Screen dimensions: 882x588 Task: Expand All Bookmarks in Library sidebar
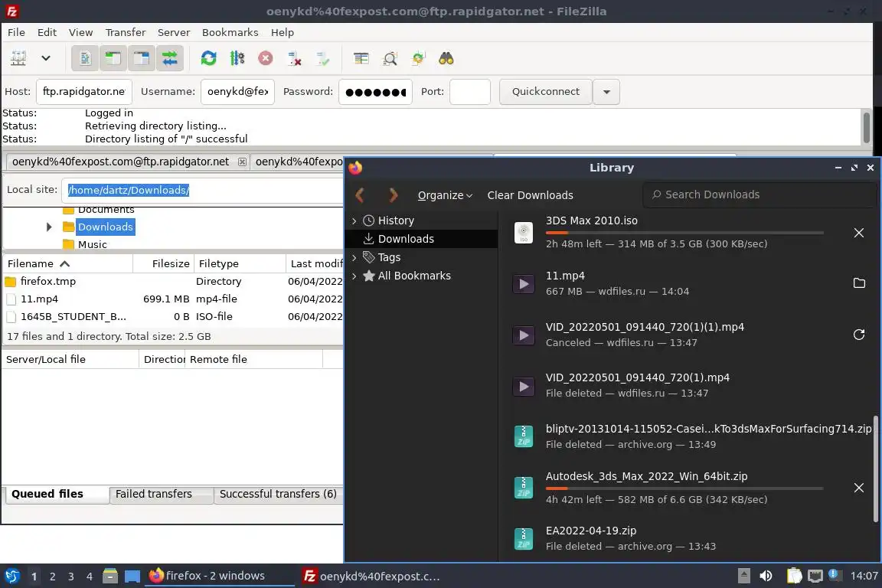pos(354,276)
